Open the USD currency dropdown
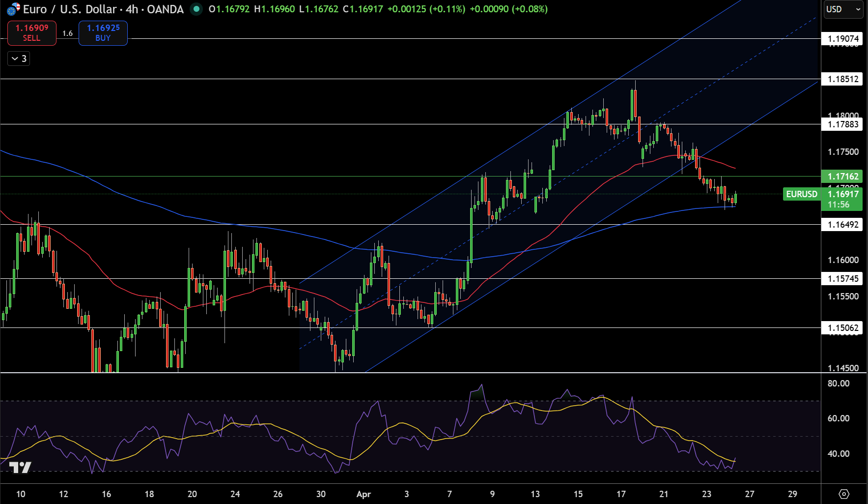The width and height of the screenshot is (868, 504). pos(843,9)
